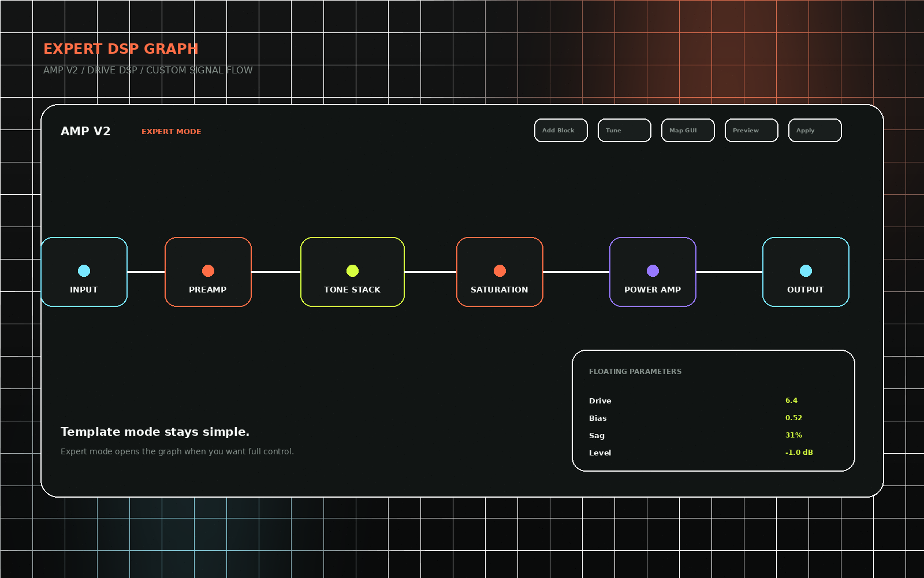Select the SATURATION node block
Screen dimensions: 924x578
click(500, 272)
